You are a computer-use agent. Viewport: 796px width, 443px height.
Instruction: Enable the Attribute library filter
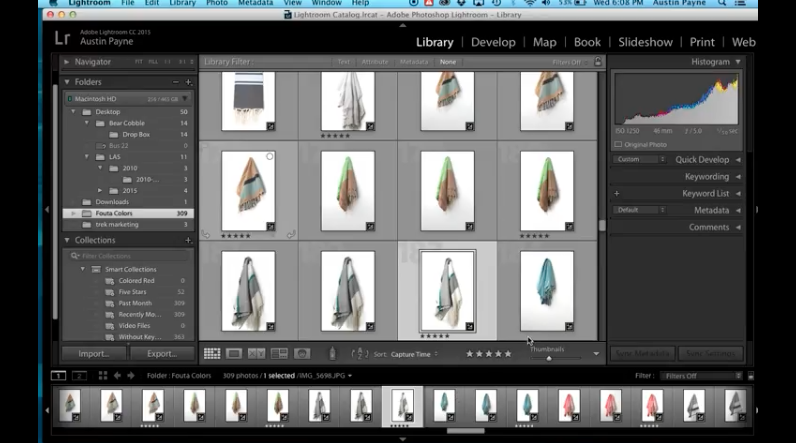point(375,62)
